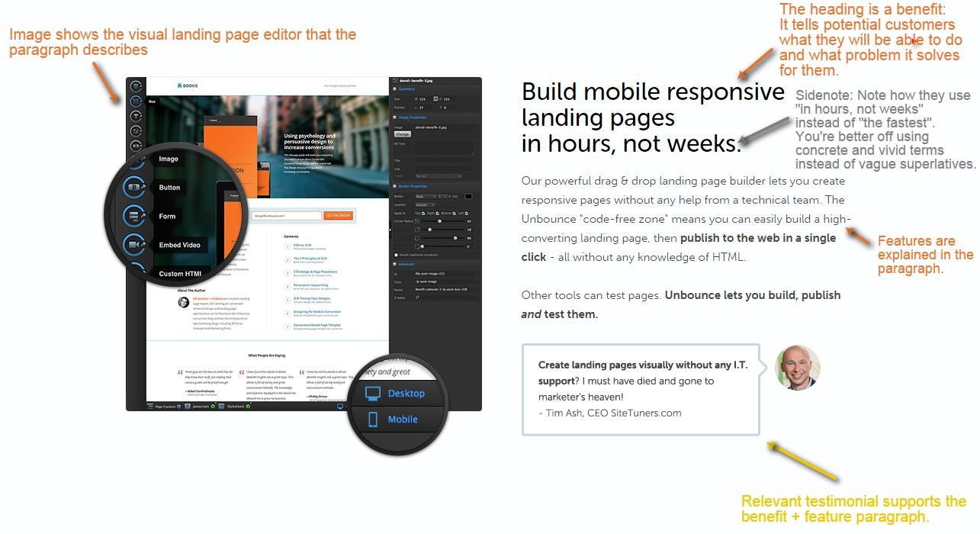Toggle the aspect-ratio lock between size fields
Screen dimensions: 980x534
(435, 98)
